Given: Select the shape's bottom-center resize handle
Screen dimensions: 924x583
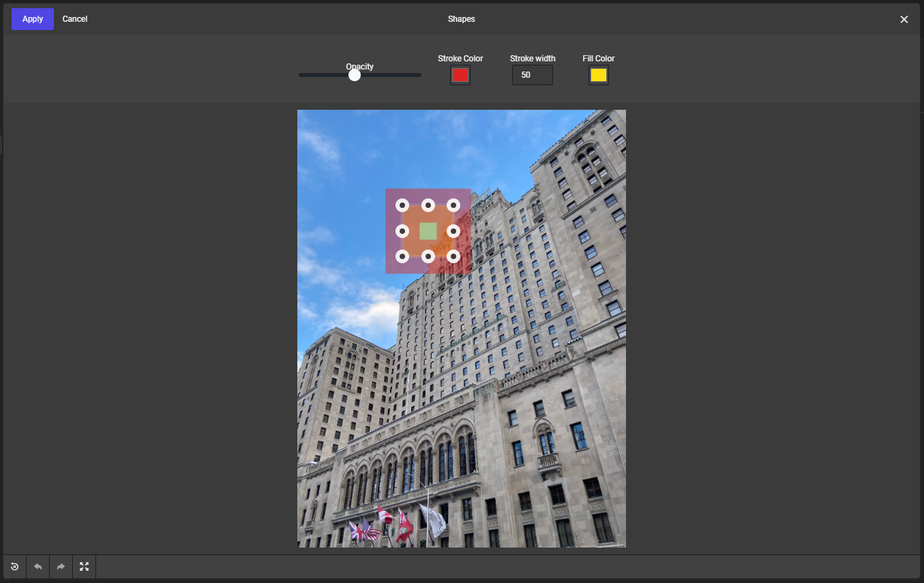Looking at the screenshot, I should [428, 256].
